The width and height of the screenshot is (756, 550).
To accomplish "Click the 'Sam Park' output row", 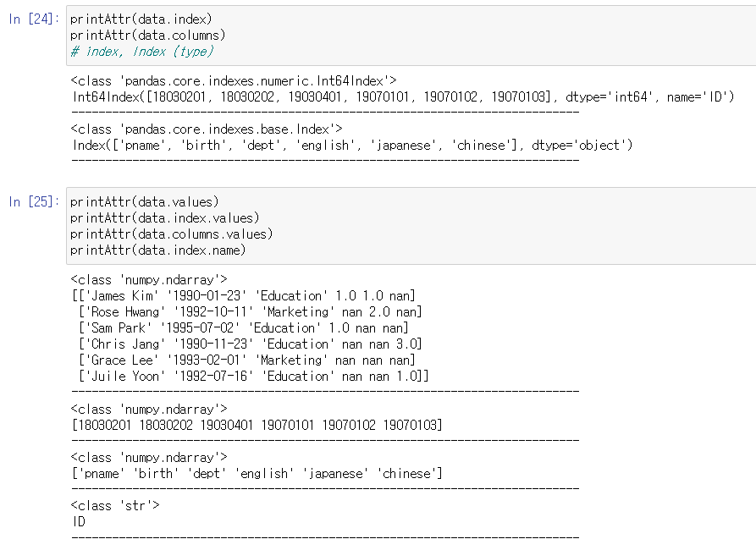I will click(x=244, y=327).
